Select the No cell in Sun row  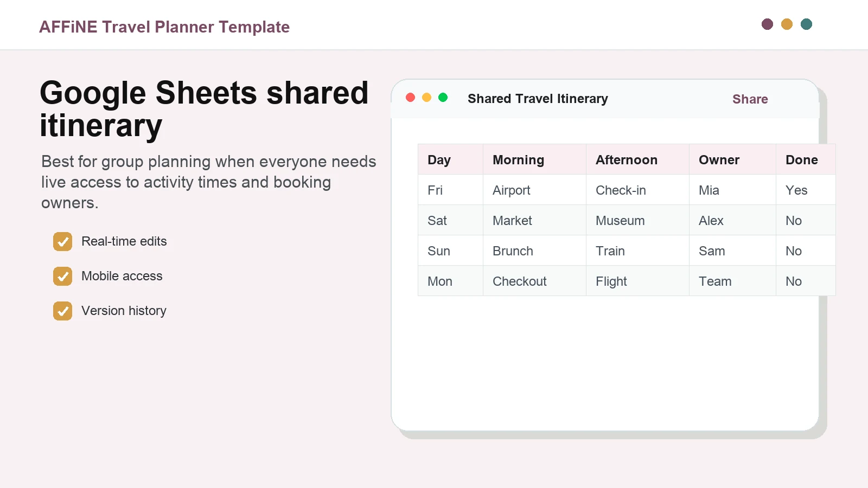pyautogui.click(x=806, y=251)
